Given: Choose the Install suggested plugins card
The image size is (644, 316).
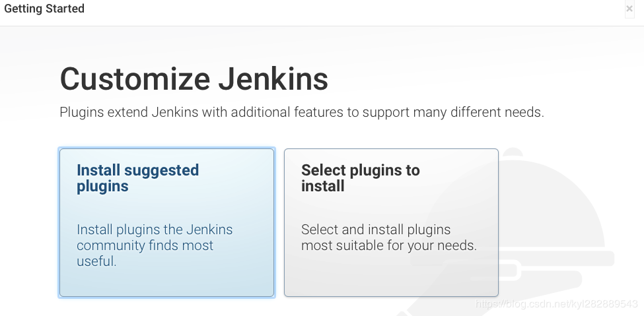Looking at the screenshot, I should click(x=166, y=222).
